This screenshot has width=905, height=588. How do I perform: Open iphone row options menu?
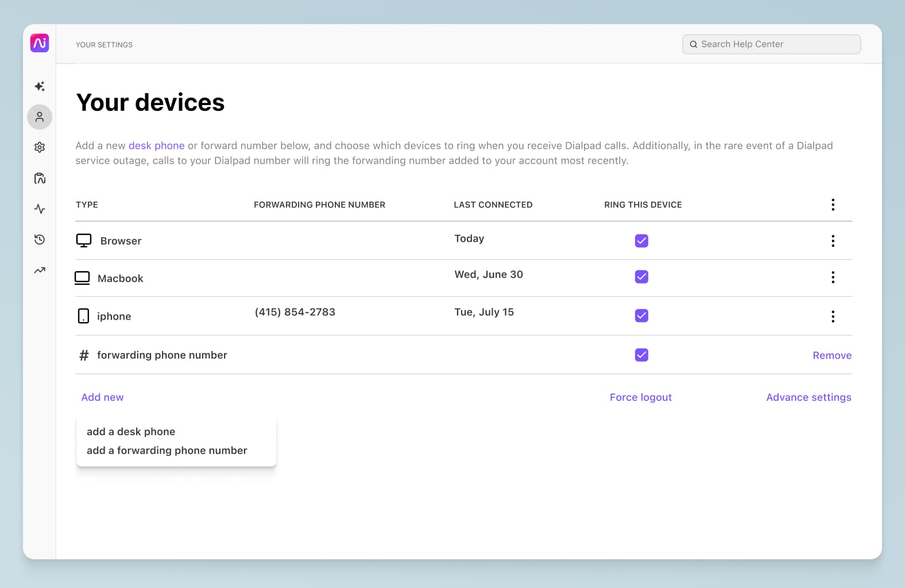[833, 316]
